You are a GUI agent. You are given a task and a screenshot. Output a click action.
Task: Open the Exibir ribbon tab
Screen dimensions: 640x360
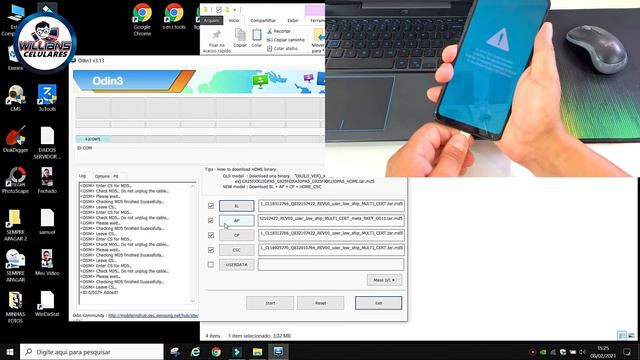pyautogui.click(x=293, y=20)
